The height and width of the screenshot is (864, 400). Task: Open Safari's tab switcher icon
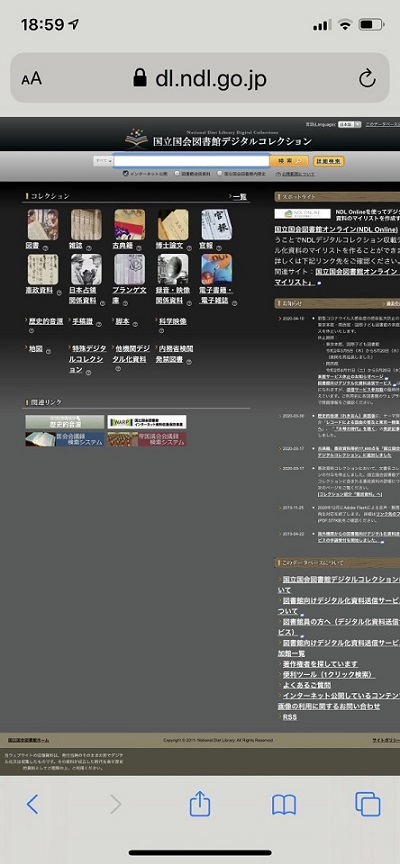tap(367, 804)
